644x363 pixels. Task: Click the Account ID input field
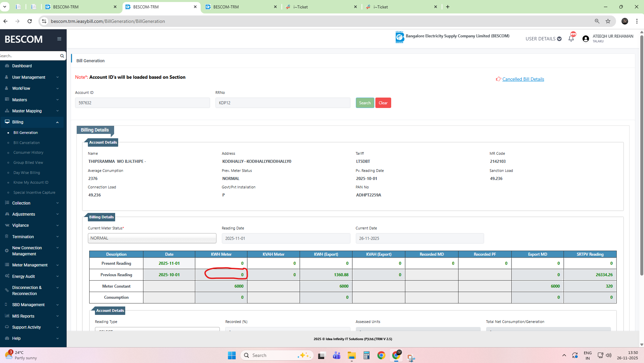142,103
